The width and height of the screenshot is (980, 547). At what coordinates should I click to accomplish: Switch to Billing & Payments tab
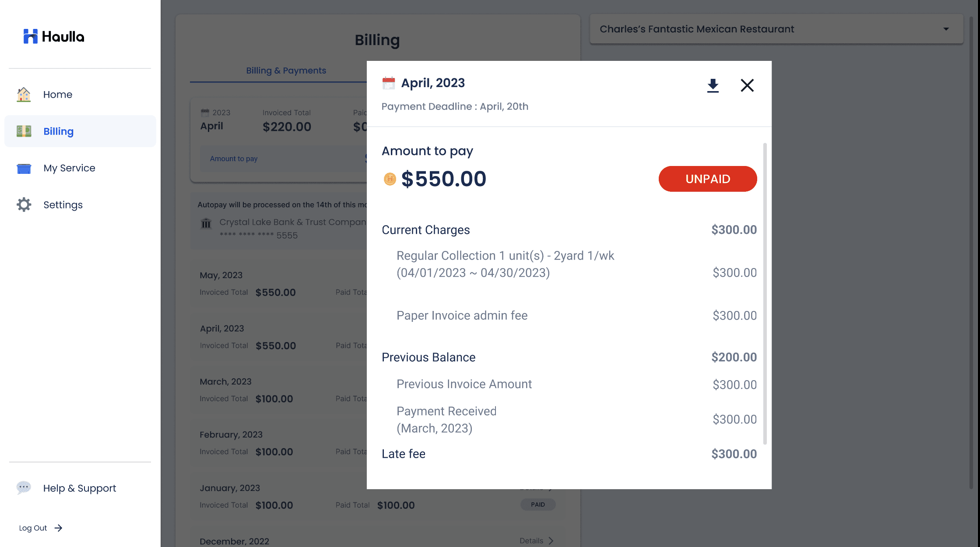tap(286, 71)
